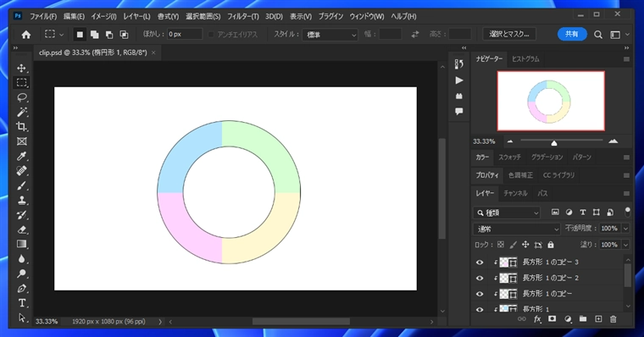Select the Eraser tool
Viewport: 644px width, 337px height.
click(21, 229)
